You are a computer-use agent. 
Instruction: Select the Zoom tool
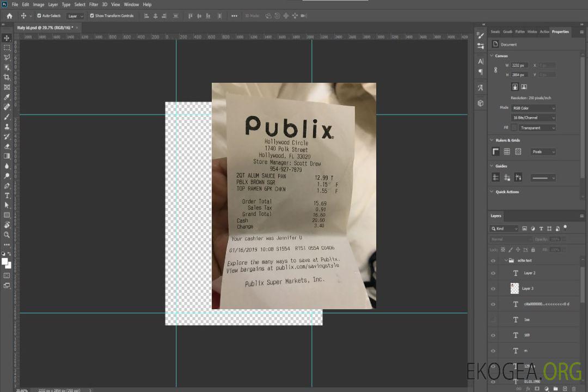(7, 235)
